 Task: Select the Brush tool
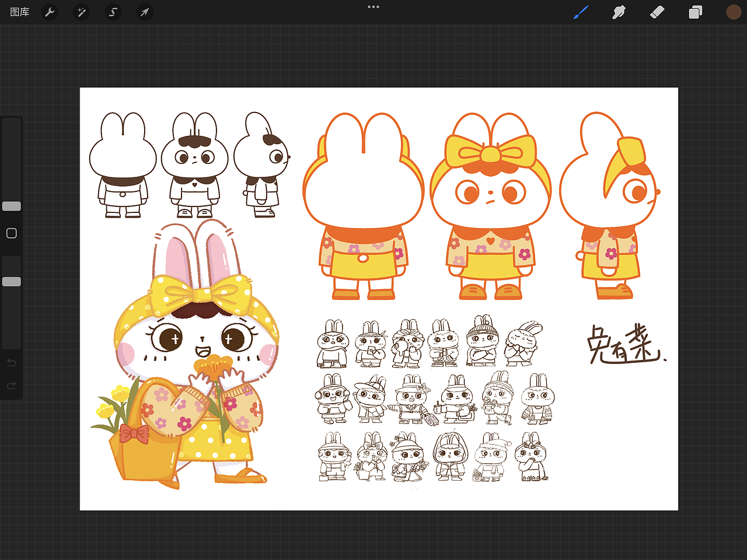click(x=581, y=12)
